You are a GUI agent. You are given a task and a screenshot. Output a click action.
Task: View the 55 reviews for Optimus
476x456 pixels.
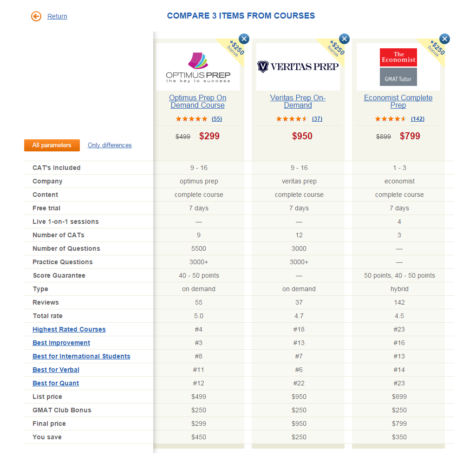point(217,119)
